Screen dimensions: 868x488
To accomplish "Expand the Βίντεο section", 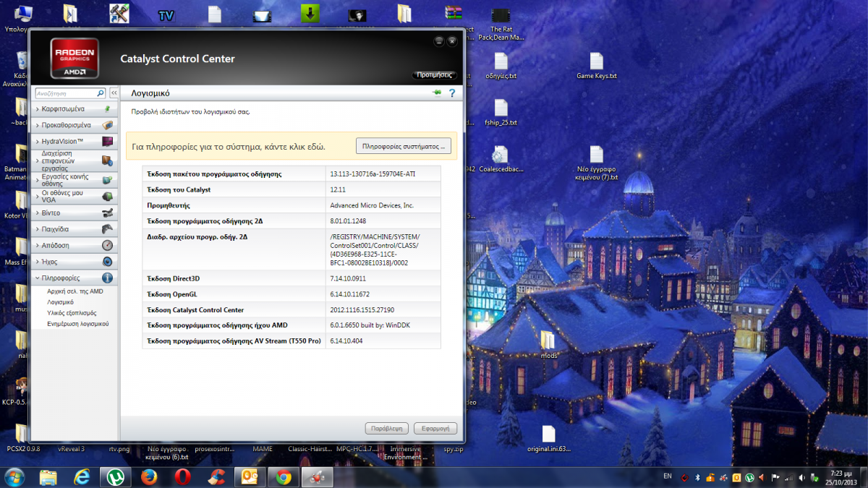I will click(75, 213).
